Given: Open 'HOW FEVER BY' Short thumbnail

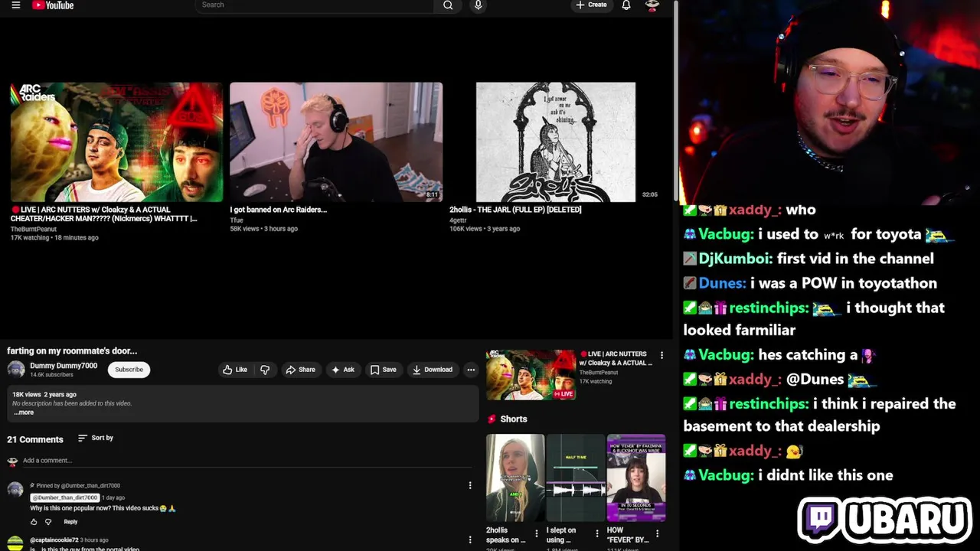Looking at the screenshot, I should (636, 478).
